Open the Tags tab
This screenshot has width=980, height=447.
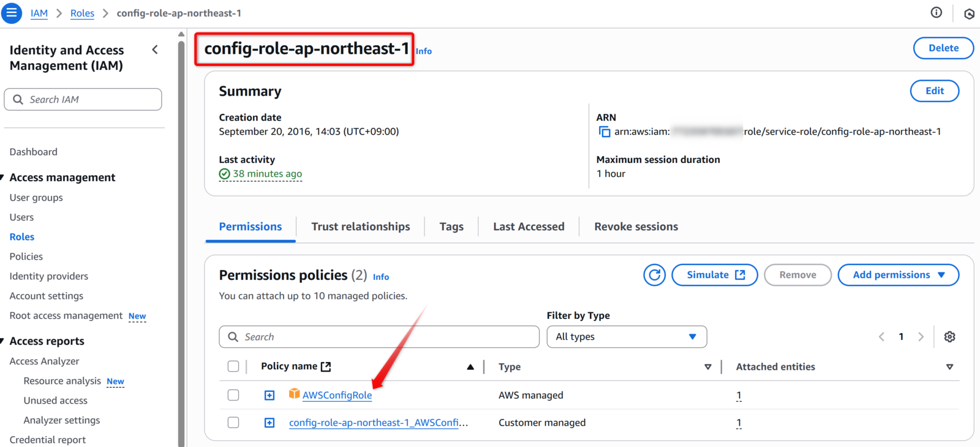coord(451,227)
